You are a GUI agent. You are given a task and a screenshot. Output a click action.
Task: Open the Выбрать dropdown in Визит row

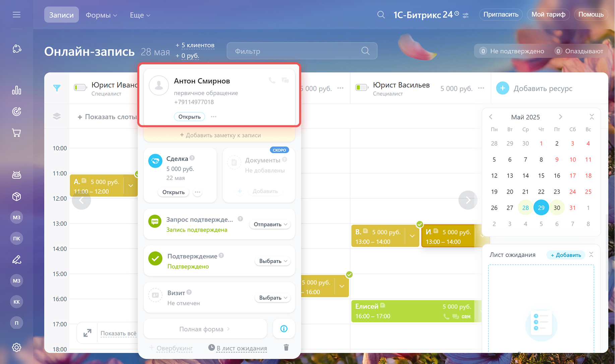273,298
